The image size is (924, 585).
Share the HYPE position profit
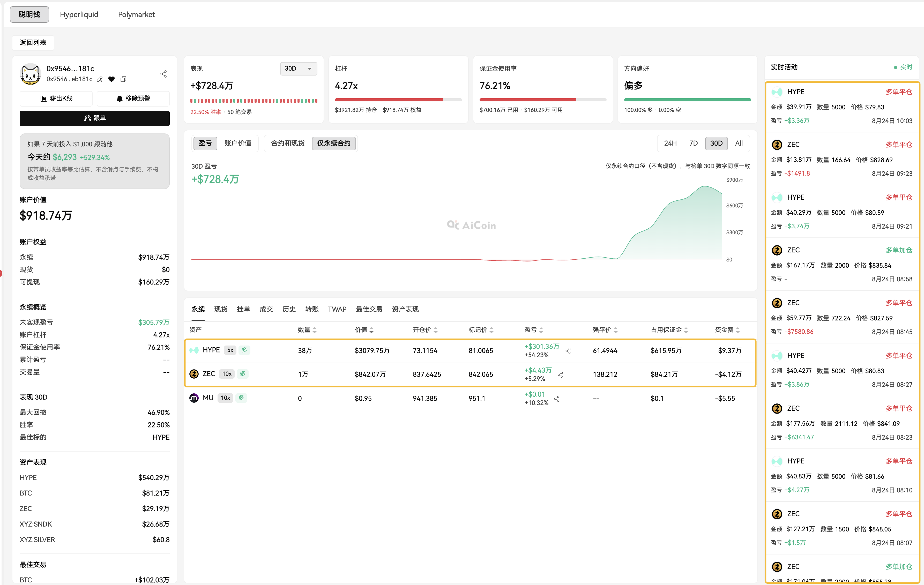click(x=568, y=351)
